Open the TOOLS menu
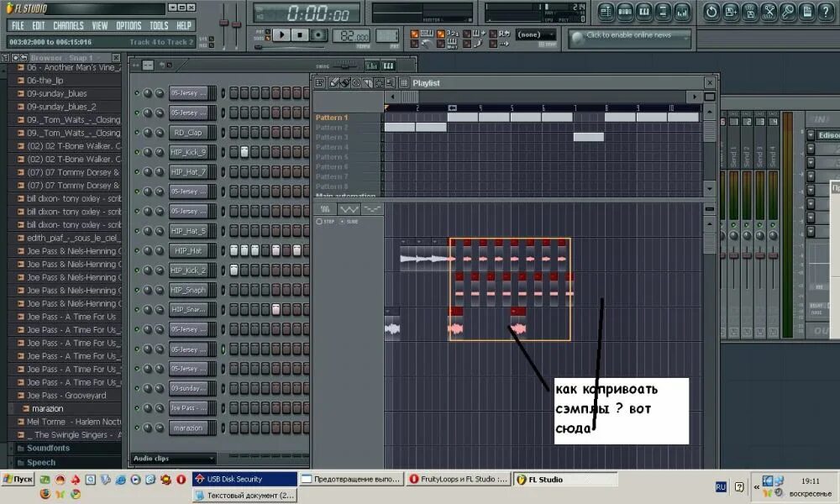The height and width of the screenshot is (504, 840). pos(159,25)
